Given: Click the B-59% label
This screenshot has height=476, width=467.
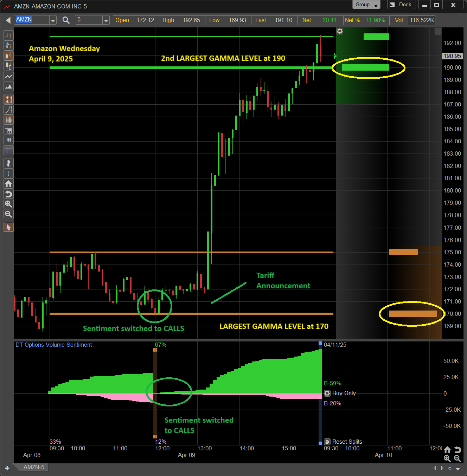Looking at the screenshot, I should 332,383.
